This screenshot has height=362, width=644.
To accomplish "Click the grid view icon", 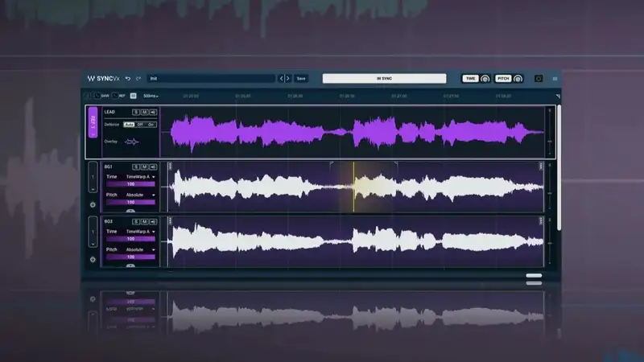I will click(x=133, y=96).
